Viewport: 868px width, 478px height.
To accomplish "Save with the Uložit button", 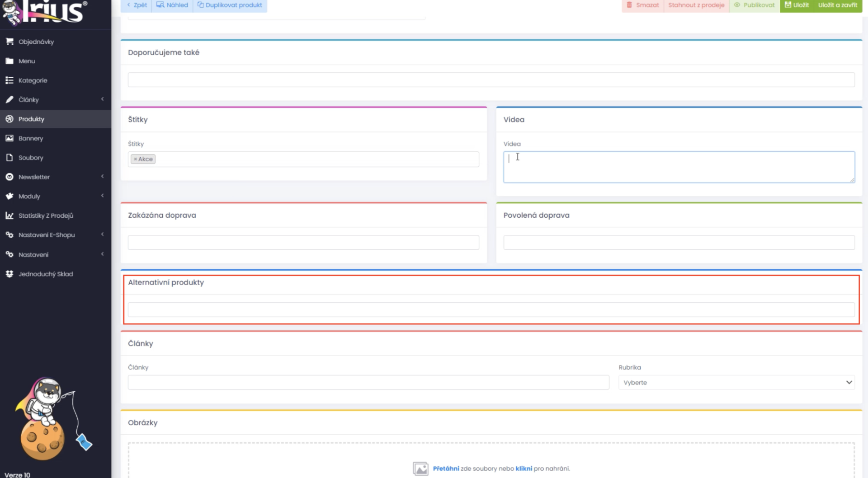I will (x=797, y=5).
